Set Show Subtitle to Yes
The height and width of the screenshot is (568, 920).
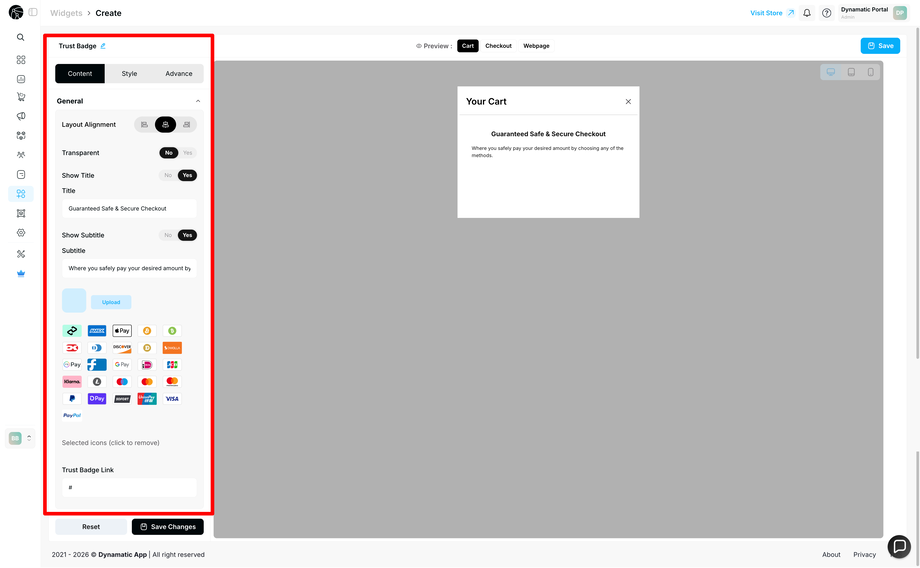click(187, 235)
